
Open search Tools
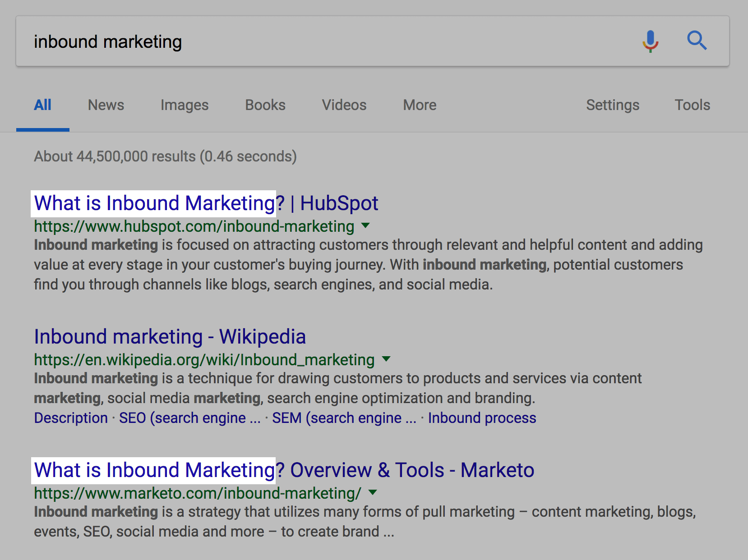tap(693, 105)
